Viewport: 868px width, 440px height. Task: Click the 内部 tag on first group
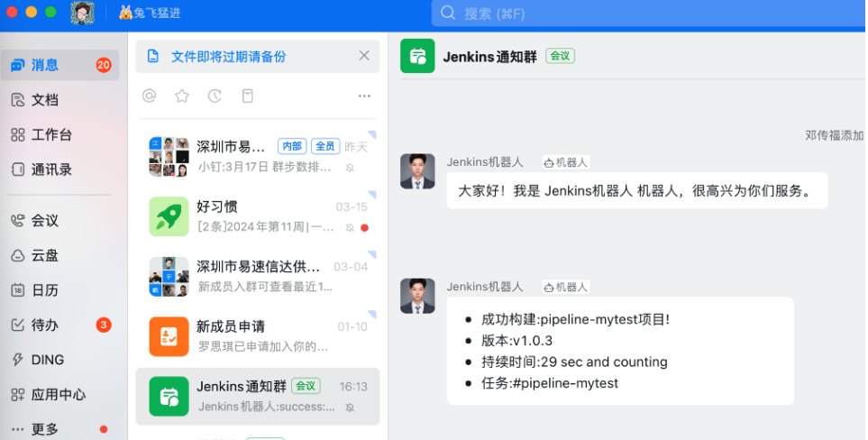[x=292, y=146]
